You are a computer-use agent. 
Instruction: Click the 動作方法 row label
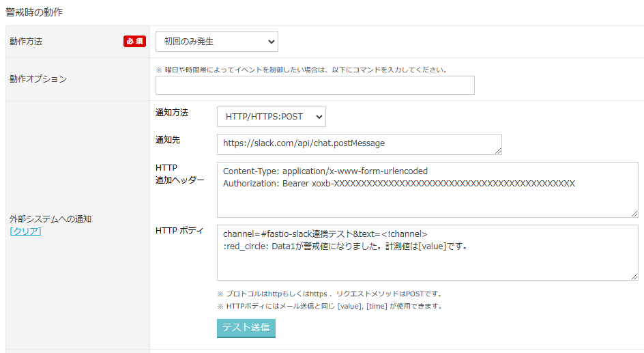click(26, 42)
